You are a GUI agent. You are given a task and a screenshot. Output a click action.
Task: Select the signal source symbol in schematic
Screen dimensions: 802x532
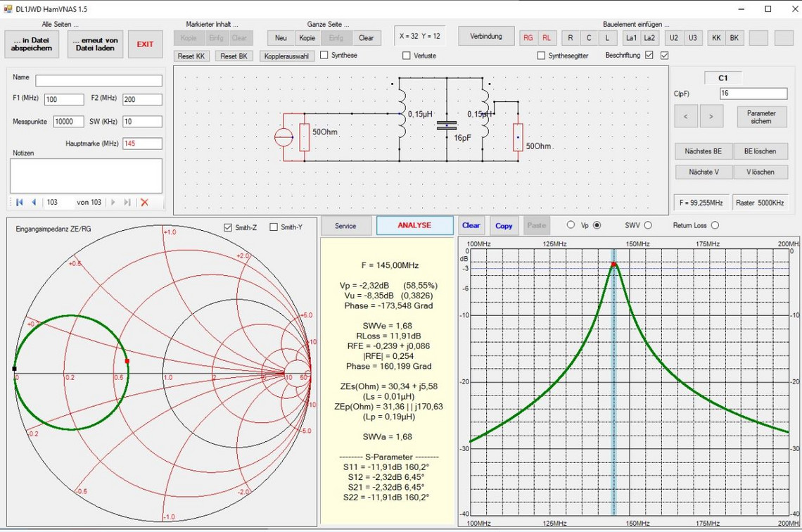tap(284, 138)
